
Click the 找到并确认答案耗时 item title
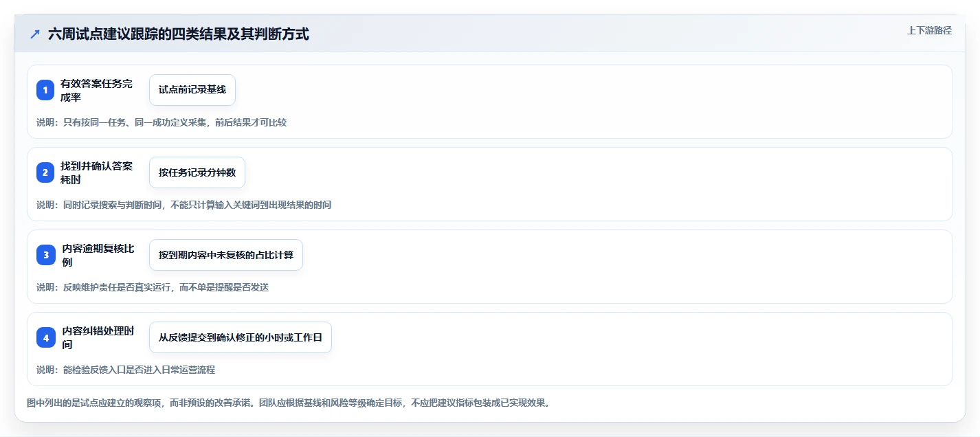click(x=96, y=172)
